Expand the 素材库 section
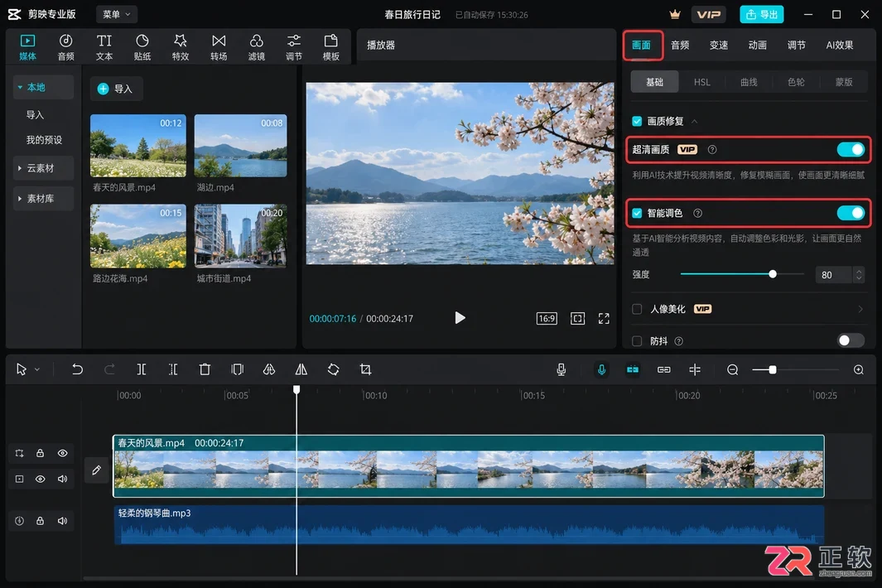 click(20, 199)
